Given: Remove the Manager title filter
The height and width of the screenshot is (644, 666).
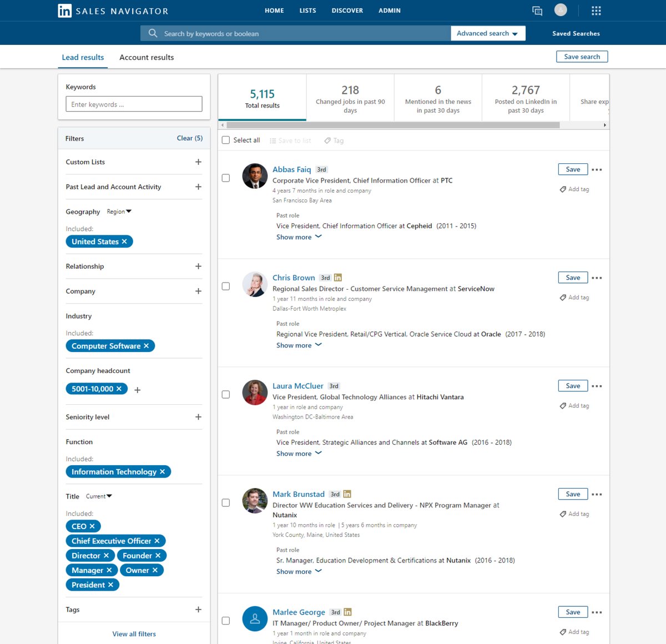Looking at the screenshot, I should coord(109,570).
